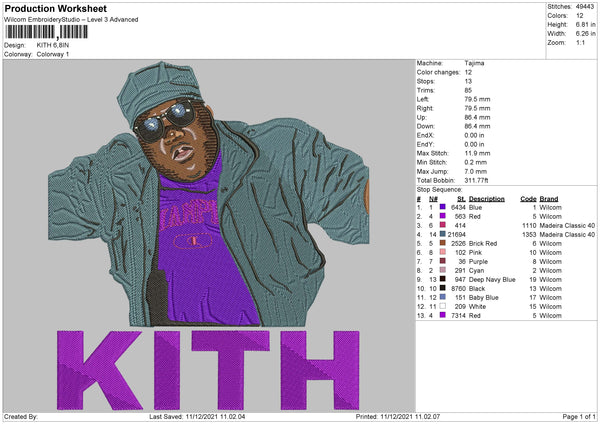This screenshot has height=424, width=600.
Task: Click the Stop Sequence heading
Action: [x=439, y=190]
